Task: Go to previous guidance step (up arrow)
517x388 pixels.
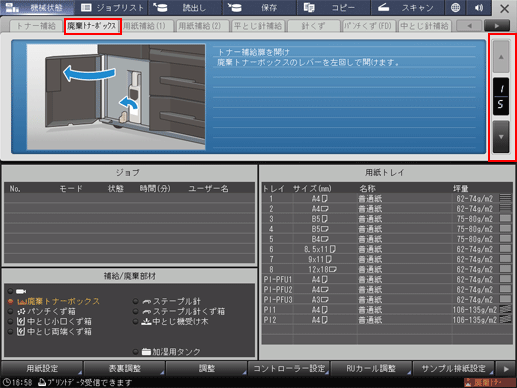Action: pos(501,57)
